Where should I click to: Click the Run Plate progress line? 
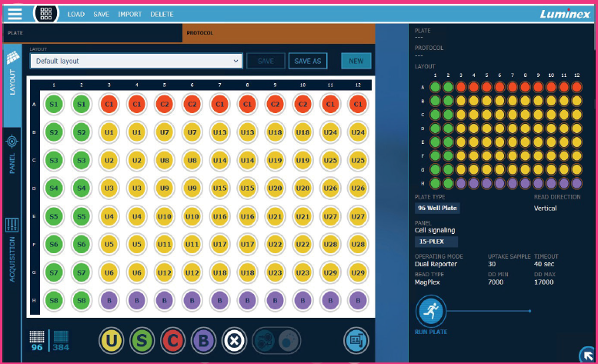click(x=489, y=311)
